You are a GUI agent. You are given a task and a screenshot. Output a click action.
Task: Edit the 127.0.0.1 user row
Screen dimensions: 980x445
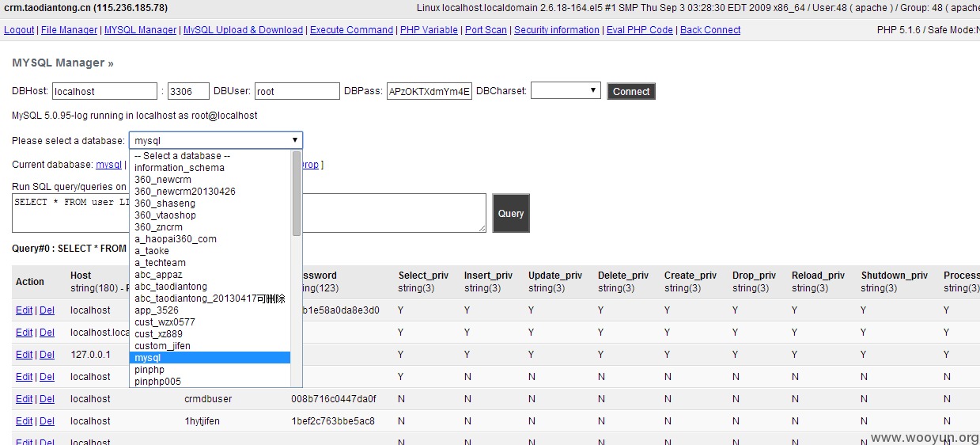[x=25, y=355]
